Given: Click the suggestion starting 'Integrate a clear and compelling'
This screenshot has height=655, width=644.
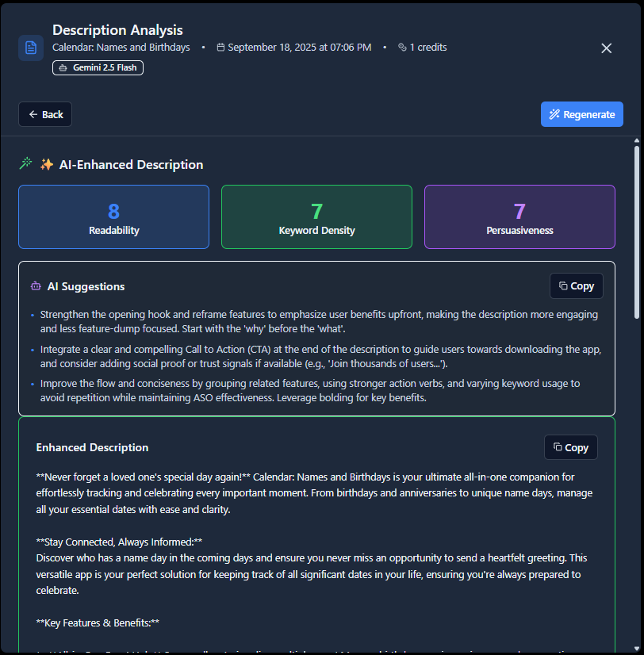Looking at the screenshot, I should [x=320, y=356].
